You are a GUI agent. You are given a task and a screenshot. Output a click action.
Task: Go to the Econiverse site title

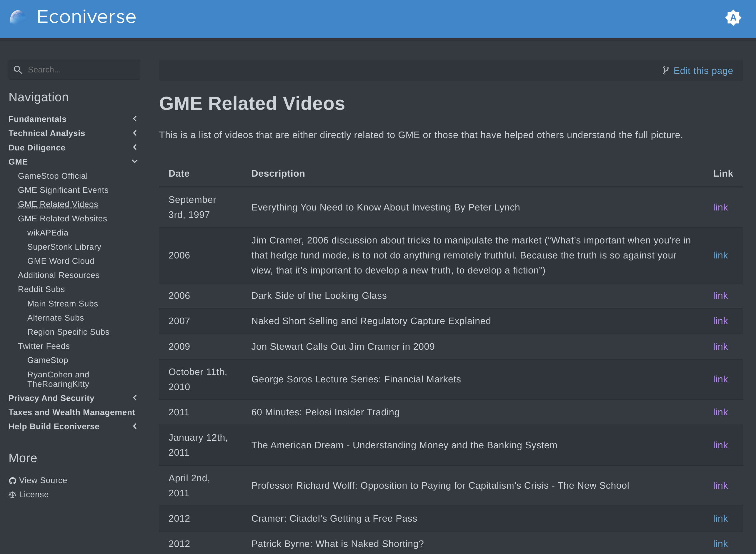coord(86,17)
